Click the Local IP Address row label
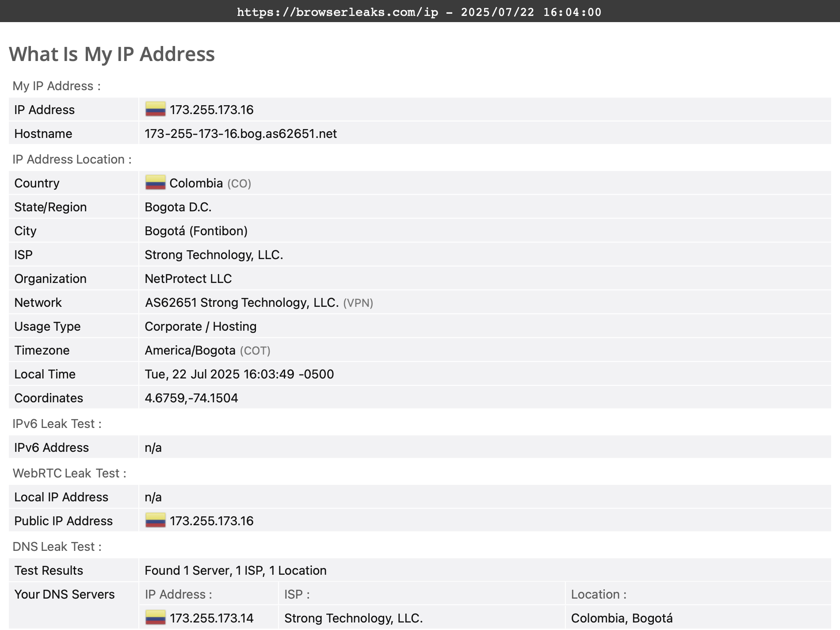Viewport: 840px width, 630px height. [61, 497]
